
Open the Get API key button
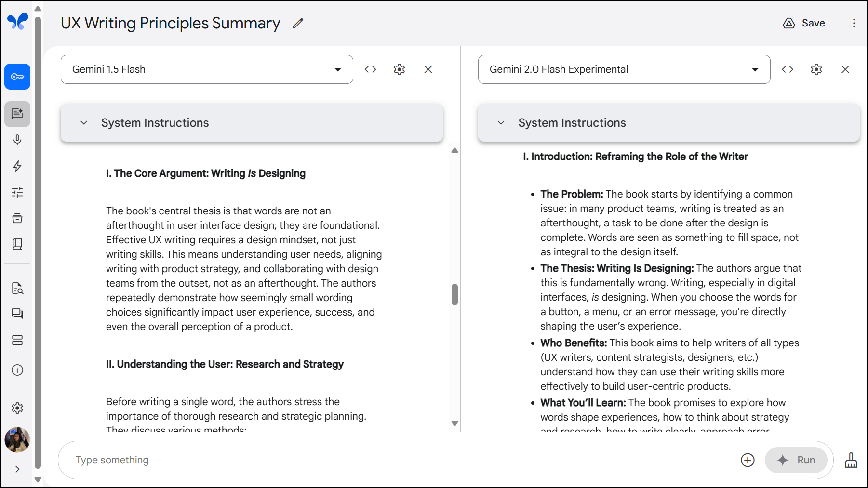click(17, 77)
